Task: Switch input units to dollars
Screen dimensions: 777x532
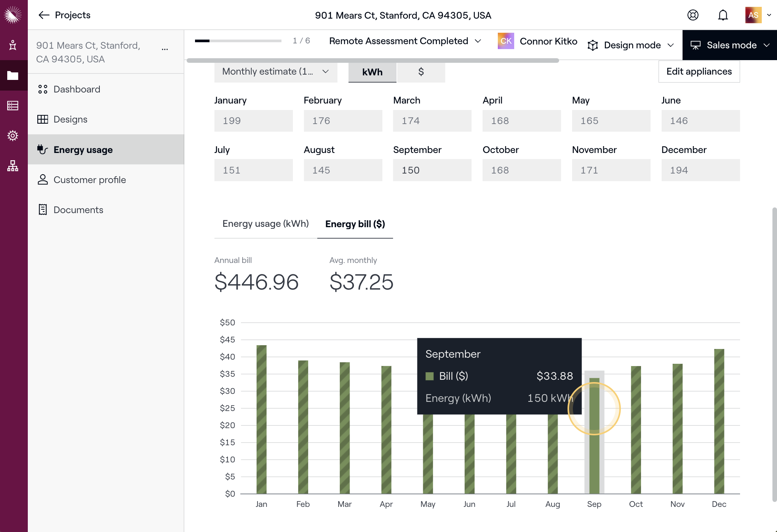Action: [421, 72]
